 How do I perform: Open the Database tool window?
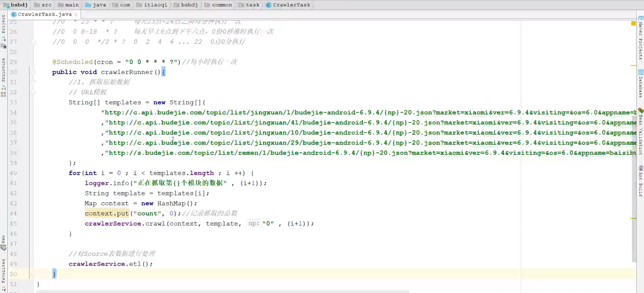[x=641, y=83]
